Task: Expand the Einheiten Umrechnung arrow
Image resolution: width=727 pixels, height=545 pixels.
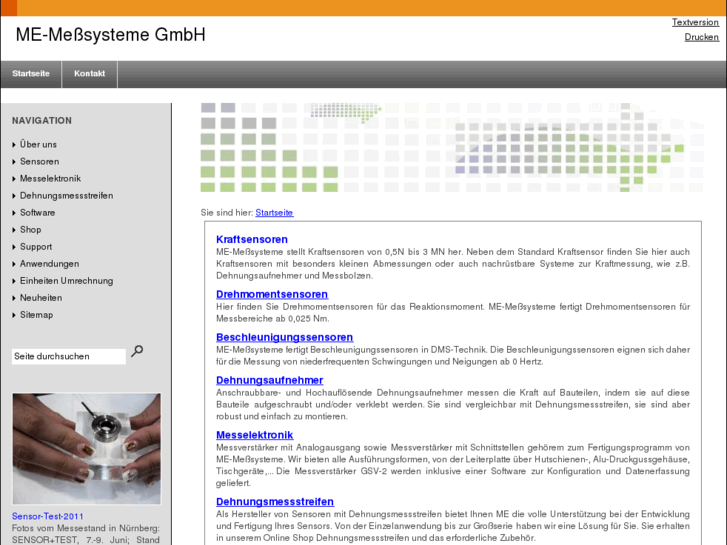Action: pos(14,281)
